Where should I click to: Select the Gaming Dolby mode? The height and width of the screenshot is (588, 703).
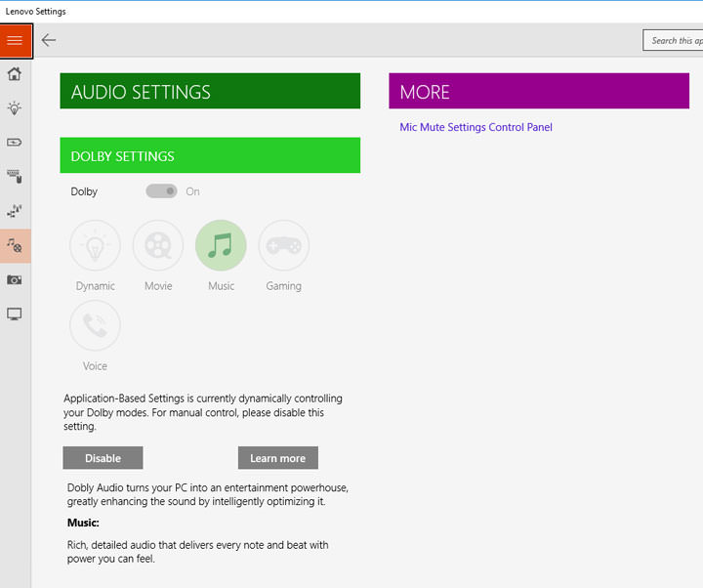tap(283, 245)
